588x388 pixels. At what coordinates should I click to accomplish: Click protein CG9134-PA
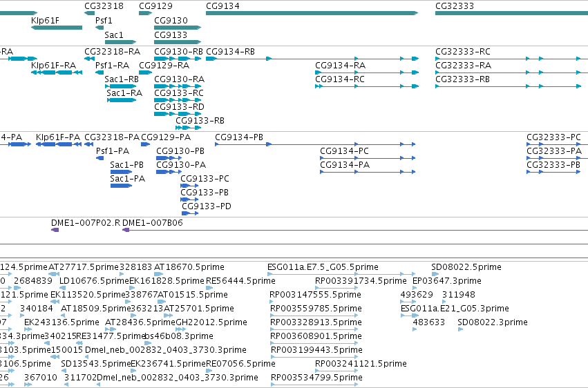pyautogui.click(x=368, y=172)
